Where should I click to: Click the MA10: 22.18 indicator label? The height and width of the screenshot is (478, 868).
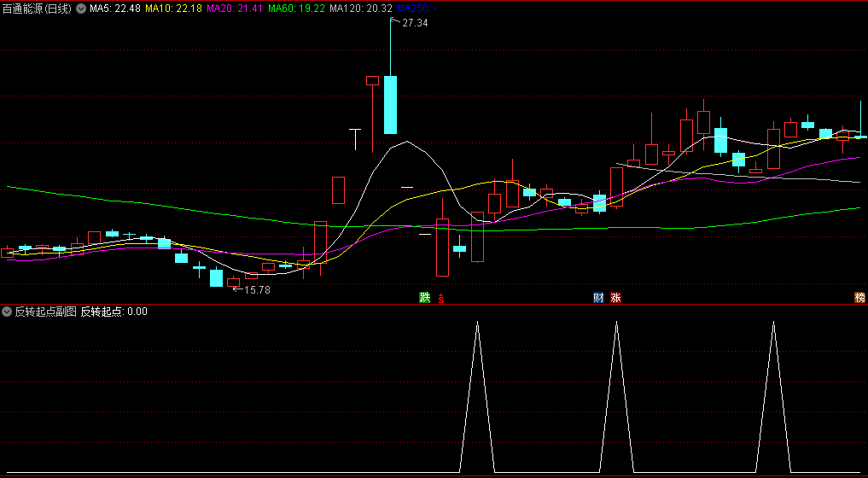click(x=173, y=9)
